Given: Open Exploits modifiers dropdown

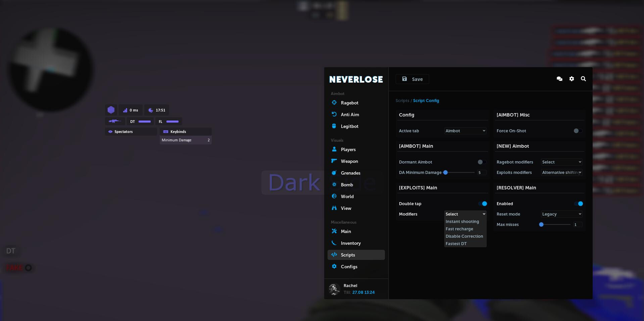Looking at the screenshot, I should pyautogui.click(x=561, y=172).
